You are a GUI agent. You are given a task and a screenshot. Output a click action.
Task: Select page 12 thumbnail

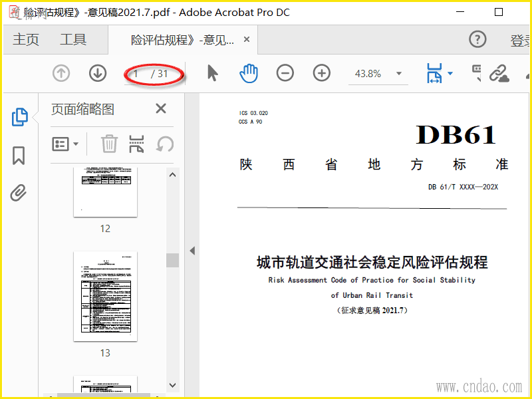pos(106,192)
